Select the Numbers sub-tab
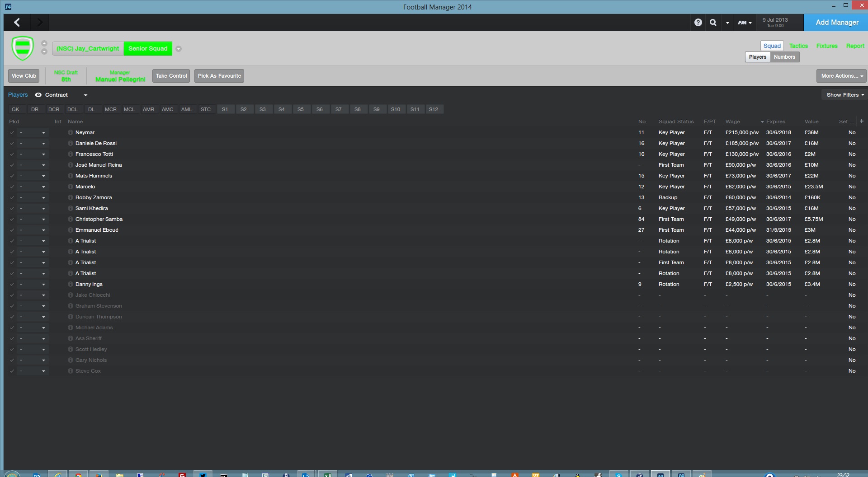This screenshot has width=868, height=477. (784, 57)
